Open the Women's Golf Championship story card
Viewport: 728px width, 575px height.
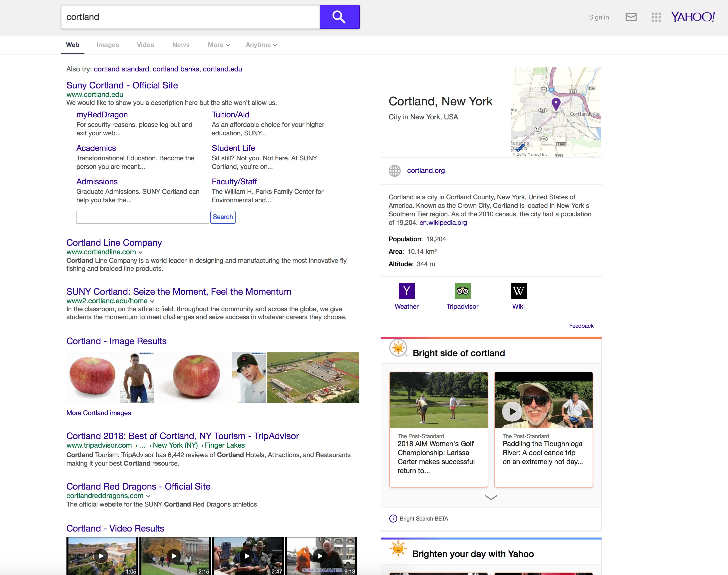pyautogui.click(x=438, y=429)
